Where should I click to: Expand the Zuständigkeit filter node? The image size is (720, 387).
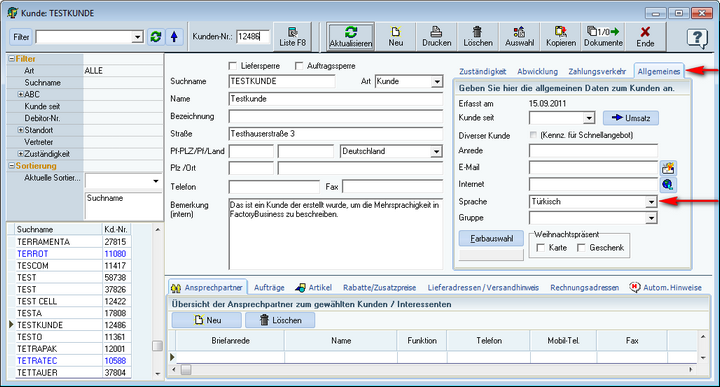coord(20,154)
